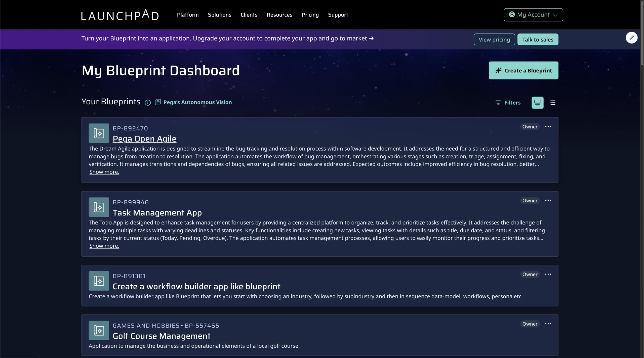This screenshot has height=358, width=644.
Task: Open the Resources menu
Action: point(279,15)
